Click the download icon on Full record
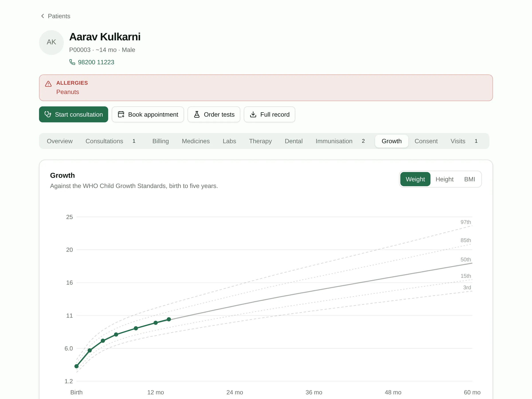This screenshot has width=532, height=399. coord(253,114)
